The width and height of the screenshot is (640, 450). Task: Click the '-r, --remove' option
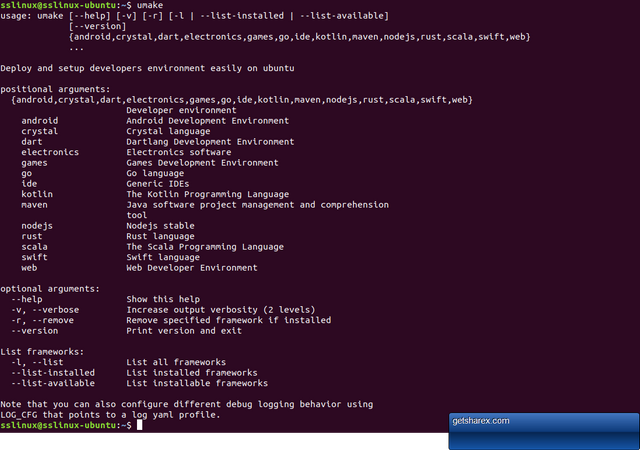[x=42, y=321]
